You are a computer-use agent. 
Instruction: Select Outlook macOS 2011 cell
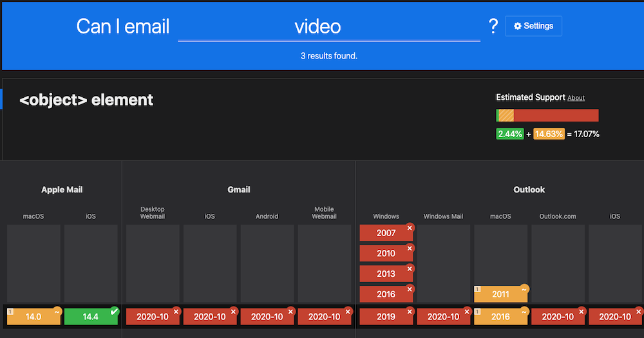500,294
